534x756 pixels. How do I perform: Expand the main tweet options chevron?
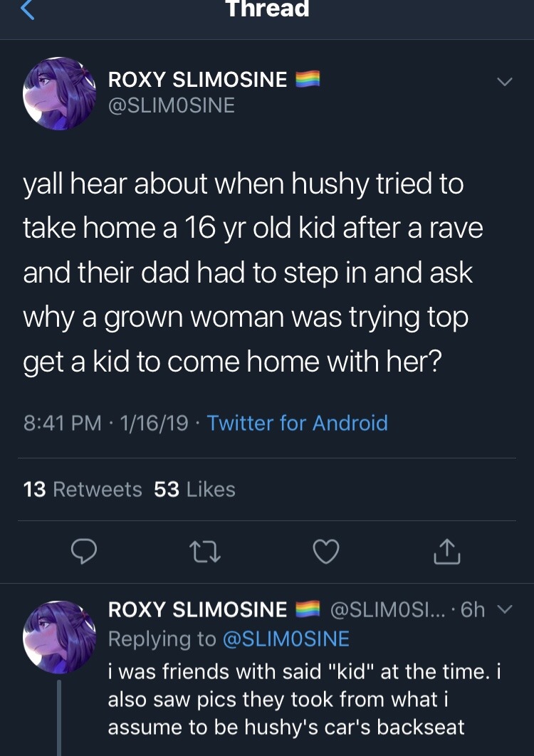[x=505, y=81]
